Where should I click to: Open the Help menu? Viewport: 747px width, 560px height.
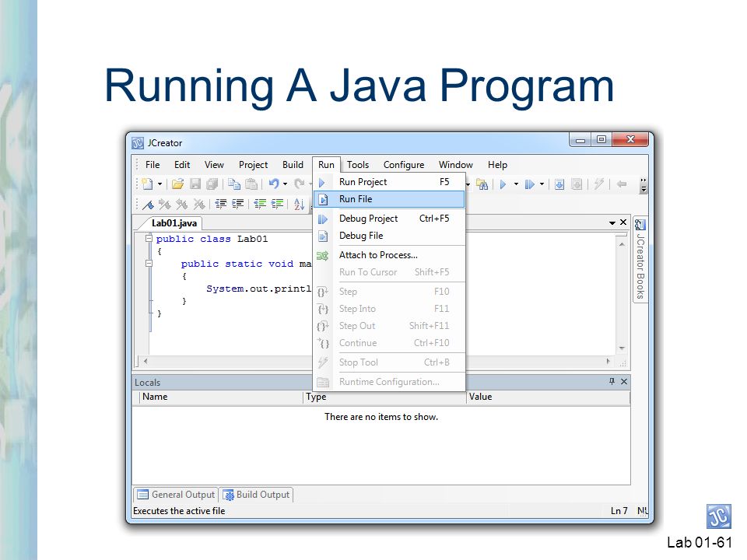[497, 165]
